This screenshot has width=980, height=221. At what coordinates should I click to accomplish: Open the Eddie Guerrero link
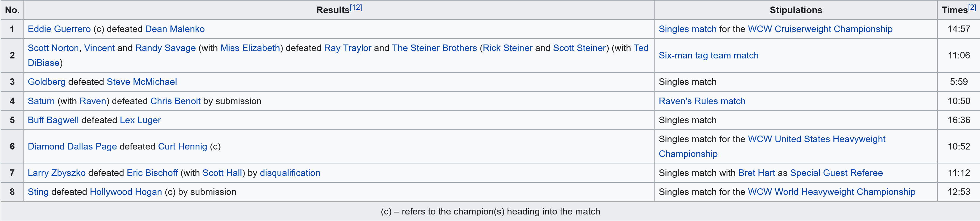(x=59, y=29)
